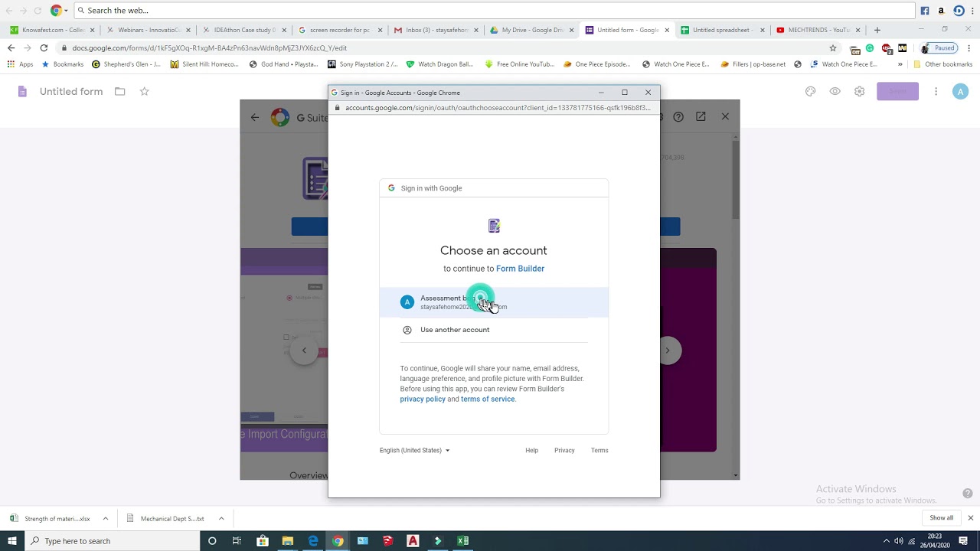Close the downloads bar
The image size is (980, 551).
tap(970, 518)
